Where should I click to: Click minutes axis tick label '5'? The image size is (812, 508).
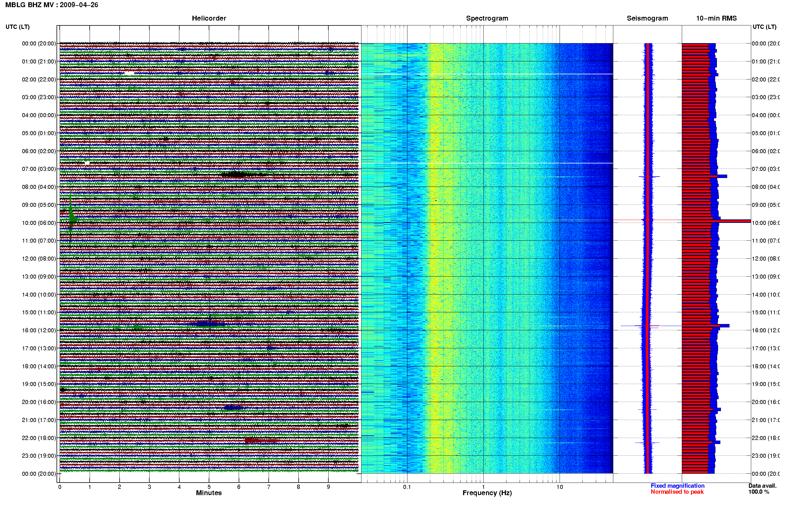(209, 487)
